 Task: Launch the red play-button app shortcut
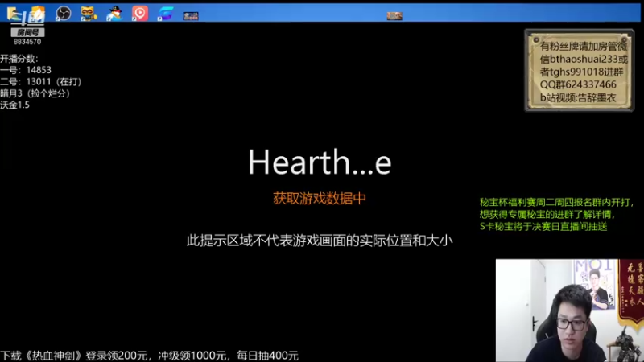139,13
